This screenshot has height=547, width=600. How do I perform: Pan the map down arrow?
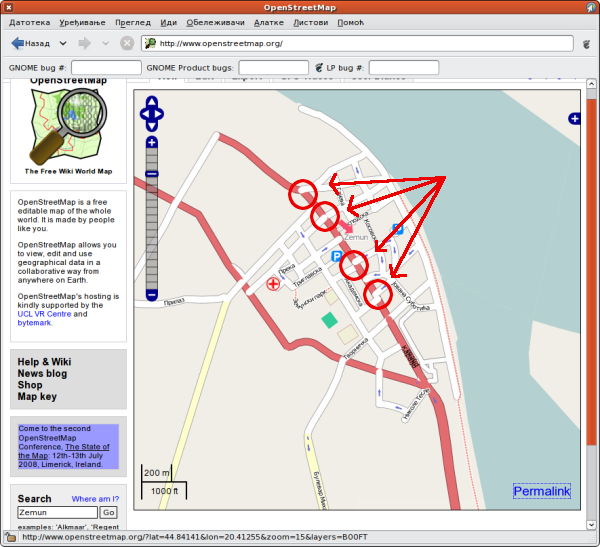(x=152, y=126)
